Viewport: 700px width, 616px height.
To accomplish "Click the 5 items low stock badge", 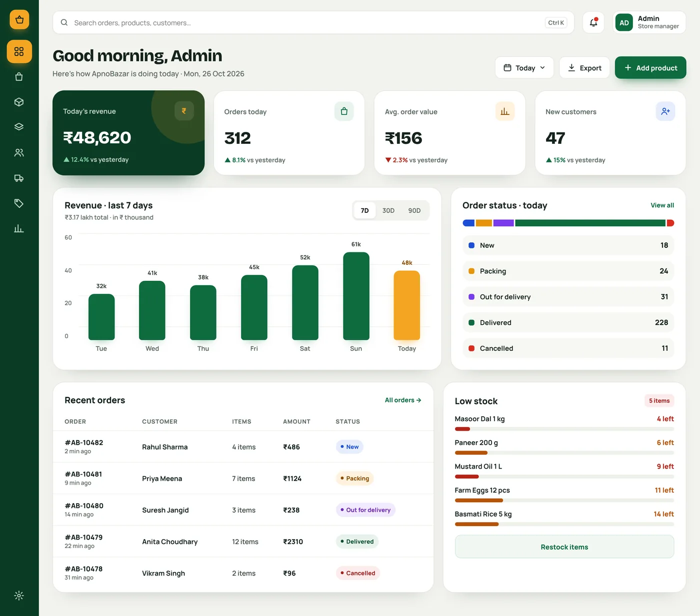I will (x=659, y=401).
